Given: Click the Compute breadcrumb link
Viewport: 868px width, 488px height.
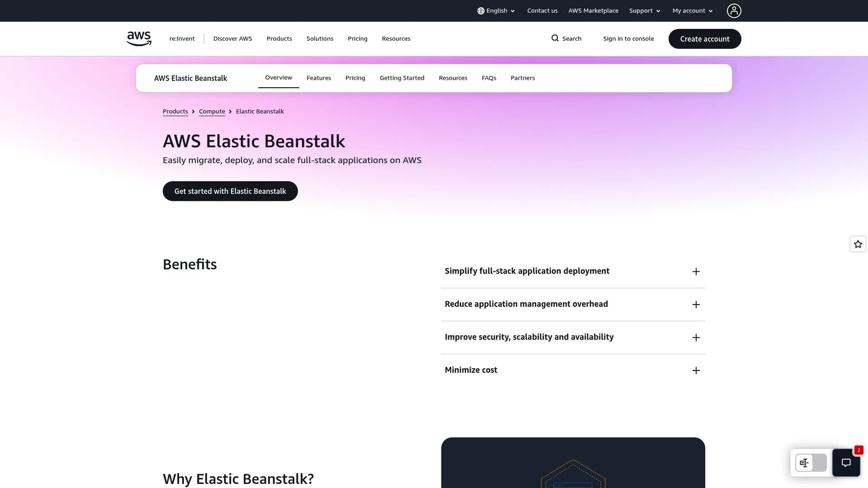Looking at the screenshot, I should pyautogui.click(x=212, y=111).
